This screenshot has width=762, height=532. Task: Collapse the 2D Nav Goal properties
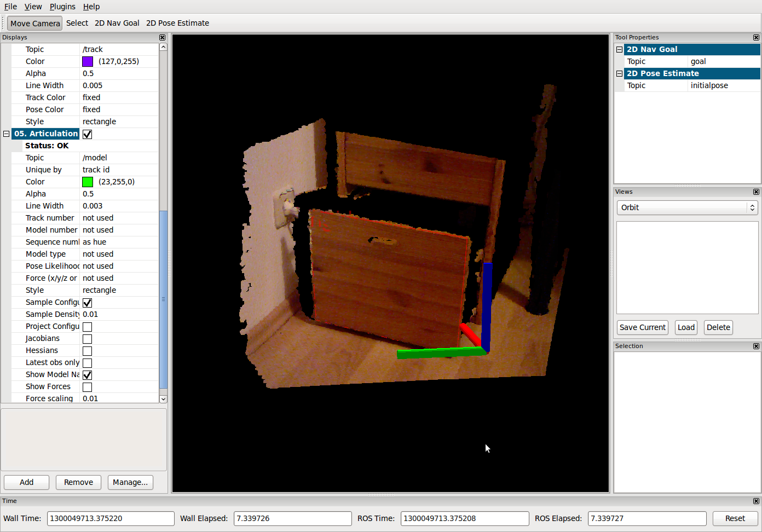pyautogui.click(x=619, y=49)
